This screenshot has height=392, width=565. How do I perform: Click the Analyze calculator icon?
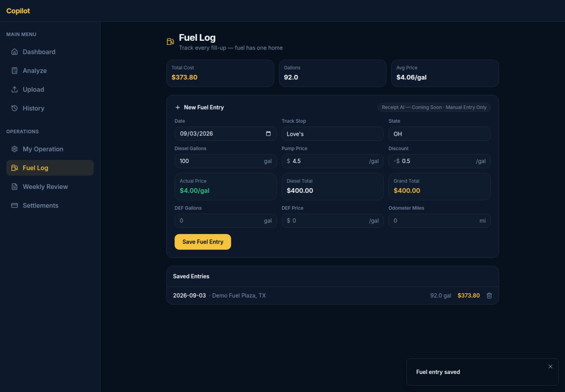pyautogui.click(x=14, y=71)
